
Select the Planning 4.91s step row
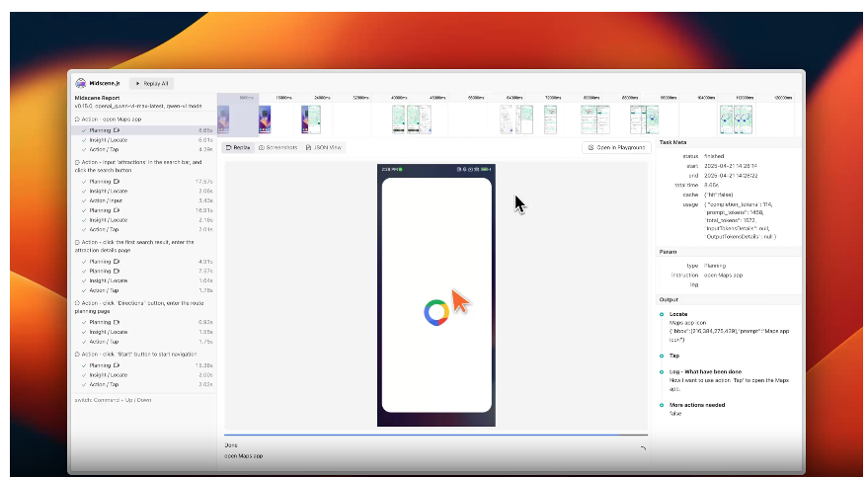(144, 261)
